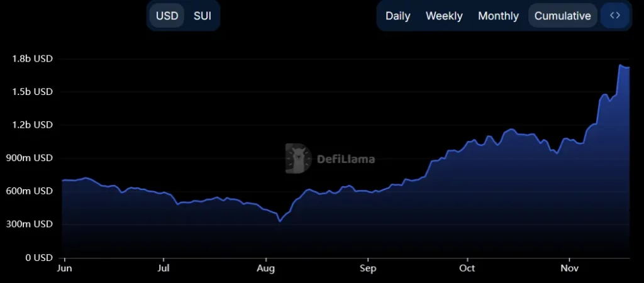The image size is (644, 283).
Task: Click the Sep label on the time axis
Action: pos(367,269)
